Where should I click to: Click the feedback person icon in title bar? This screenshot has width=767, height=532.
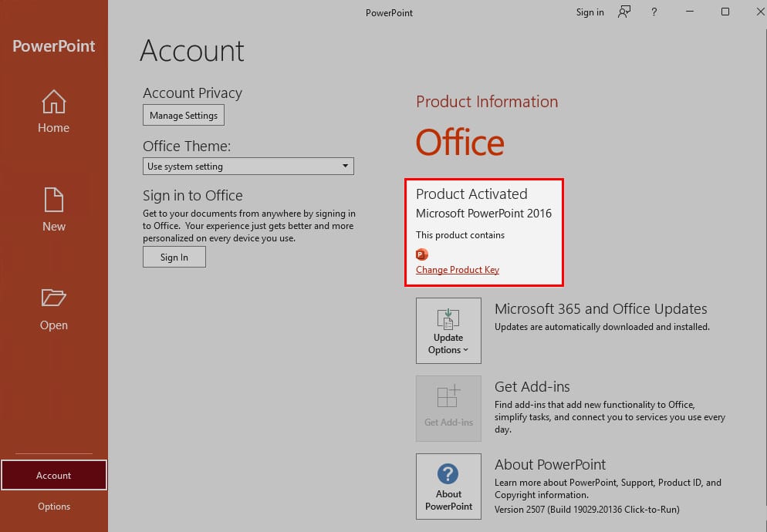coord(624,12)
